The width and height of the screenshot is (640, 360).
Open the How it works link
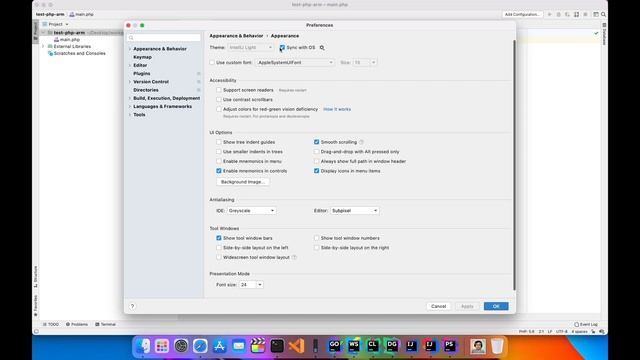(337, 109)
